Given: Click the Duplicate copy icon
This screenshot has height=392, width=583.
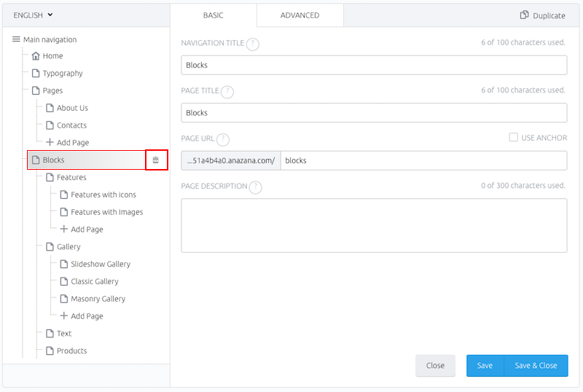Looking at the screenshot, I should [x=524, y=15].
